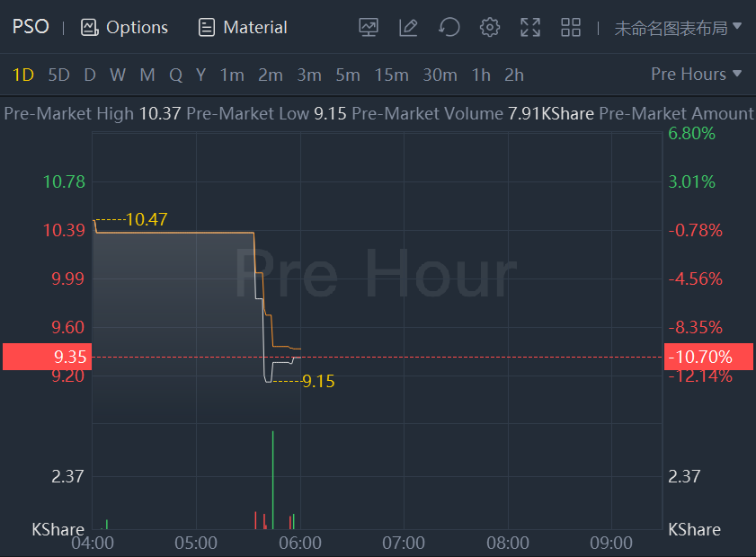
Task: Open the Pre Hours session dropdown
Action: 697,74
